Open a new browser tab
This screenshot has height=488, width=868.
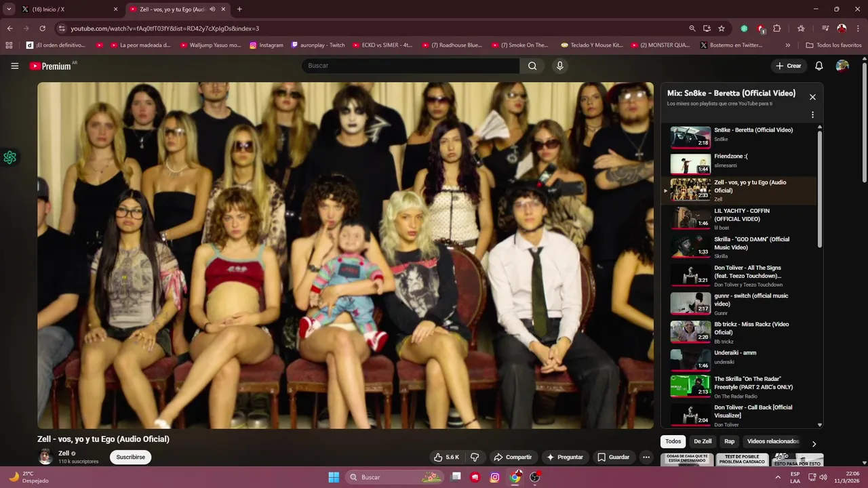click(x=239, y=9)
